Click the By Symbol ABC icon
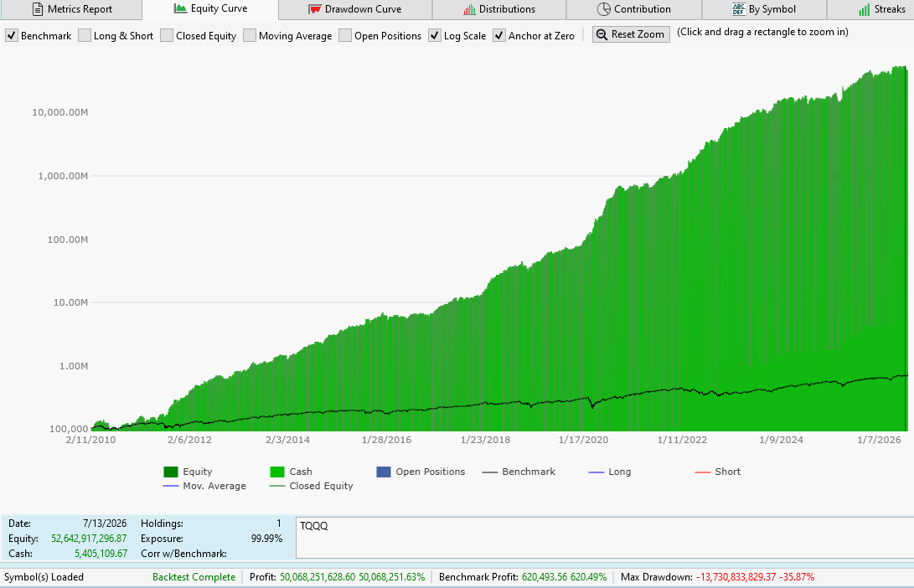The image size is (914, 588). point(739,9)
